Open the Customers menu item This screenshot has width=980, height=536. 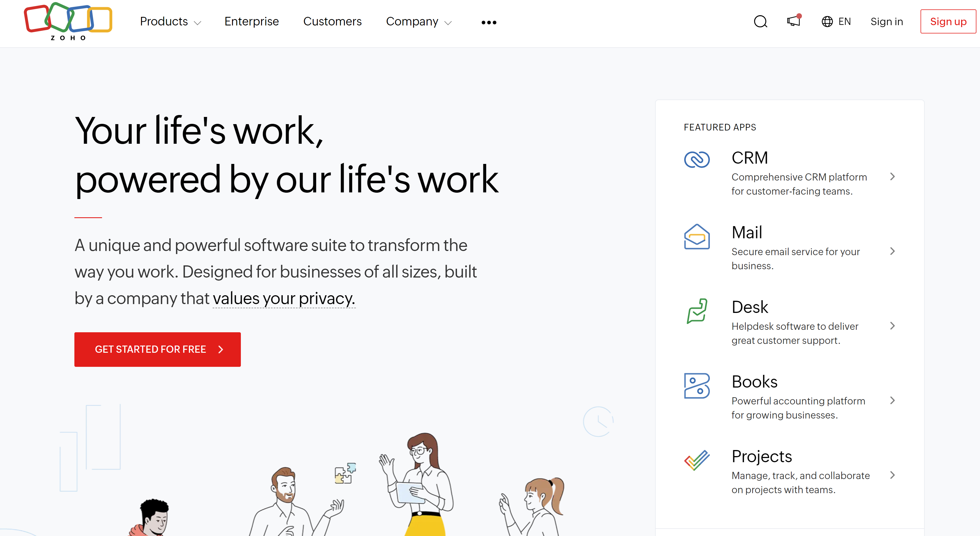332,21
